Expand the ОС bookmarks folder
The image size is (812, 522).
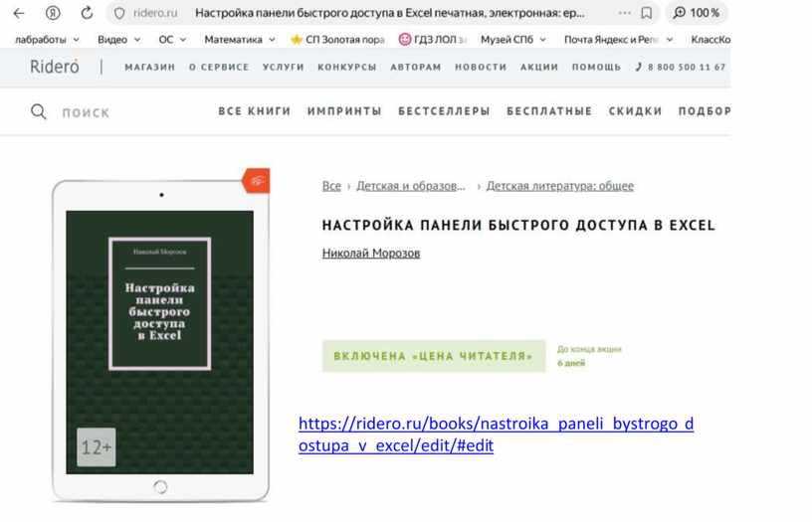click(x=172, y=40)
